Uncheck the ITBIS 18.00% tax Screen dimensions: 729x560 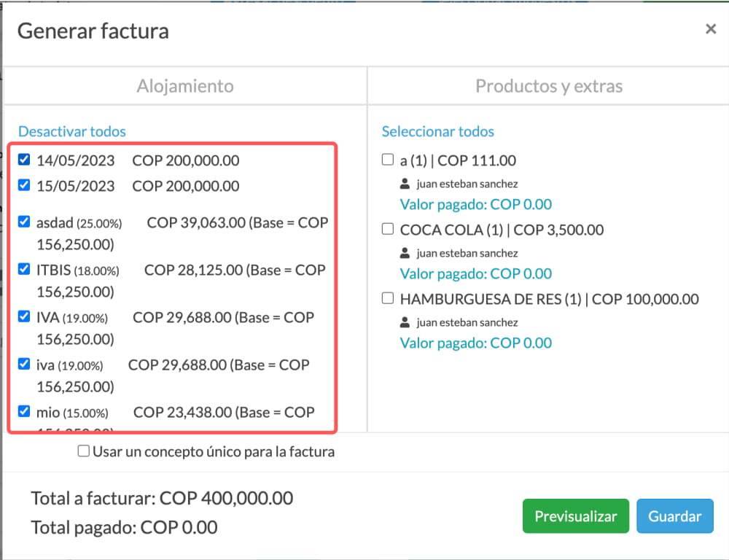(24, 269)
